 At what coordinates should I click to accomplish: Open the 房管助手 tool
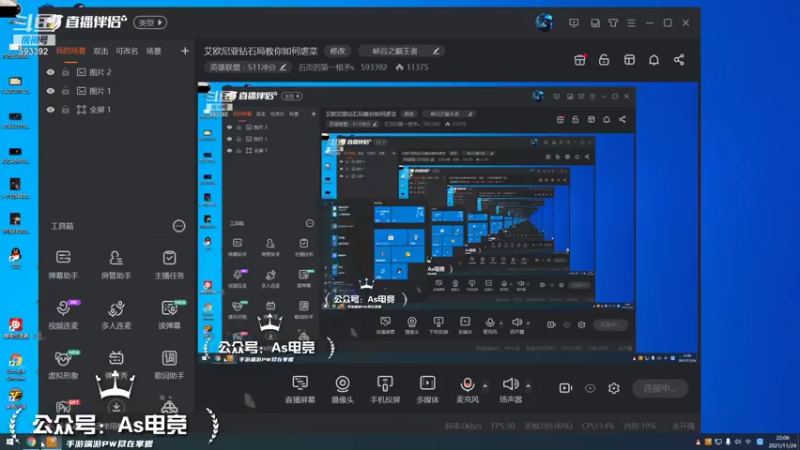(x=116, y=264)
